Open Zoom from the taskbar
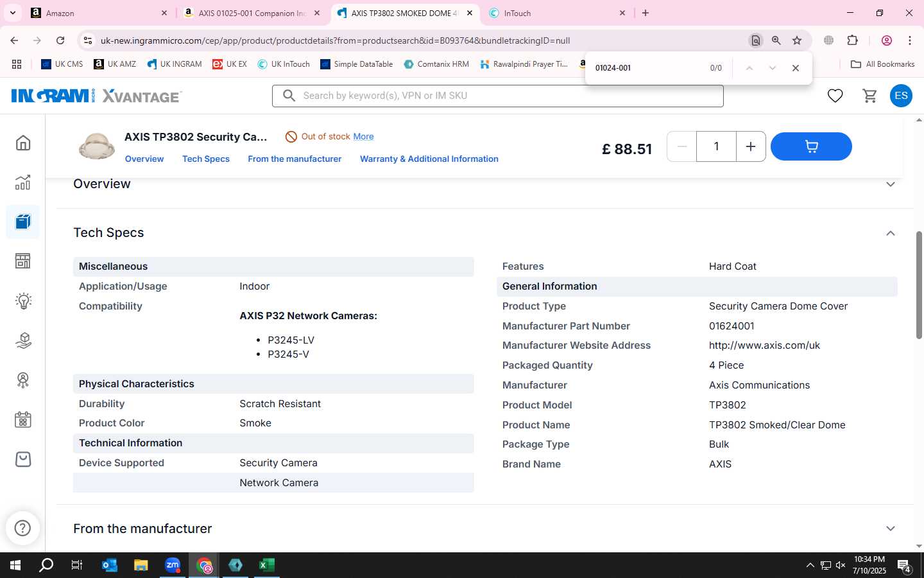The height and width of the screenshot is (578, 924). [x=172, y=565]
